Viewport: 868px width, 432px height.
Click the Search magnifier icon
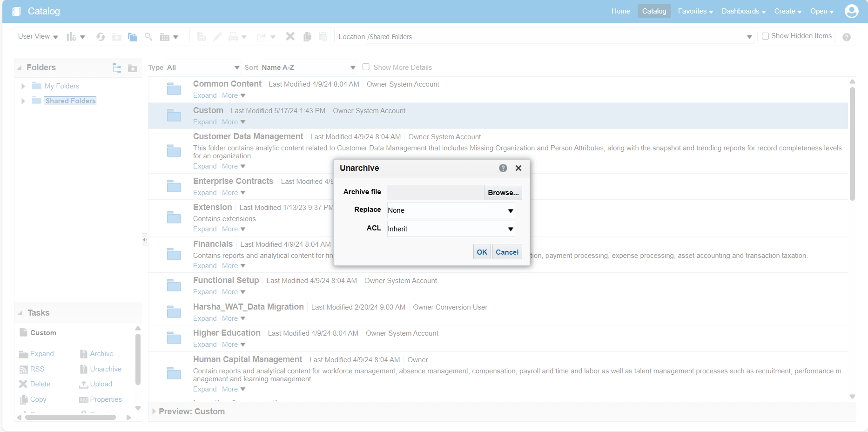tap(148, 36)
